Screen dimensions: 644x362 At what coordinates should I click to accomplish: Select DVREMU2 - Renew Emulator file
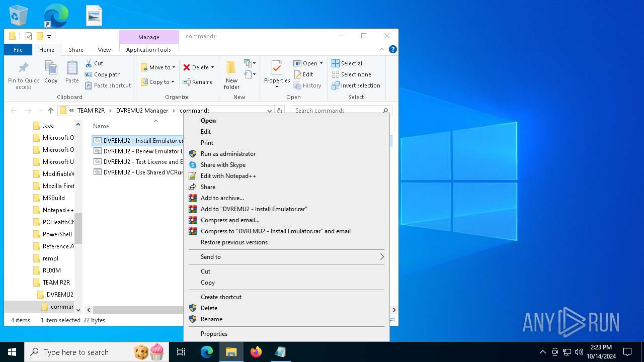coord(138,151)
